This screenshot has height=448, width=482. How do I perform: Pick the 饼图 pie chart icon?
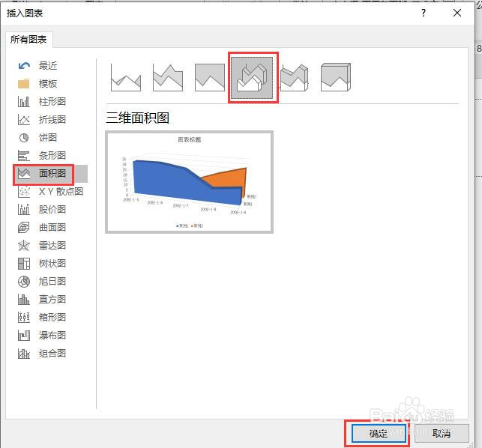click(24, 138)
